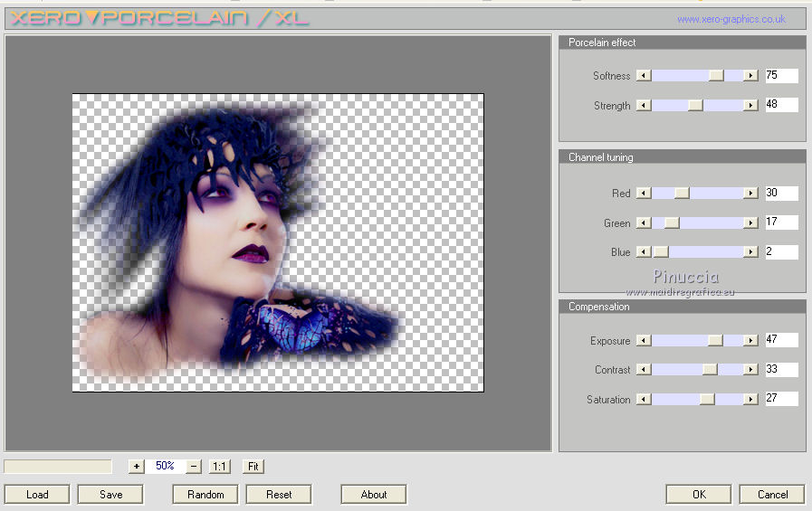The height and width of the screenshot is (511, 812).
Task: Decrease Saturation with left arrow
Action: [644, 399]
